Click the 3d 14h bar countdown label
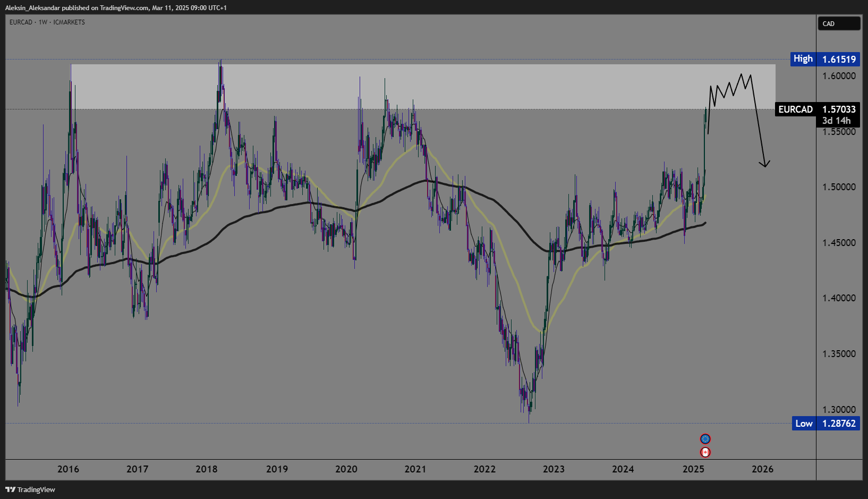 836,121
